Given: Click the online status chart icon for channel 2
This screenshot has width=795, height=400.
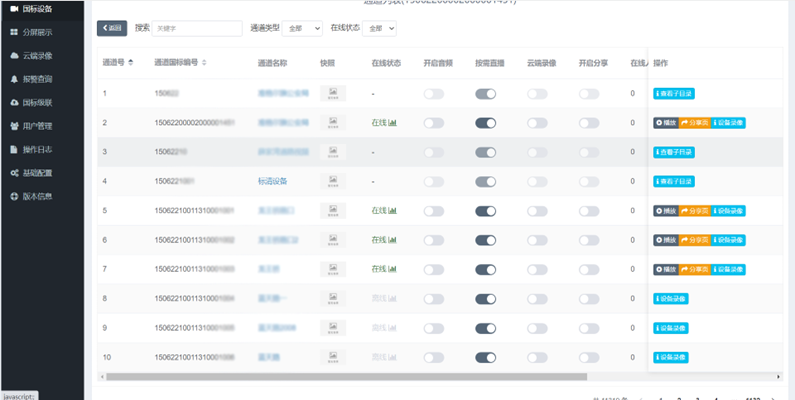Looking at the screenshot, I should (x=393, y=123).
